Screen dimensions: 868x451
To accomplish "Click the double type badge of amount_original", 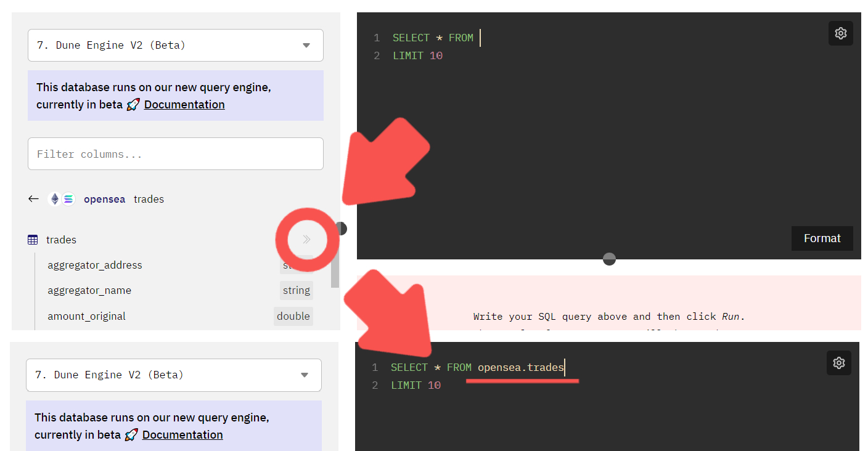I will click(293, 315).
